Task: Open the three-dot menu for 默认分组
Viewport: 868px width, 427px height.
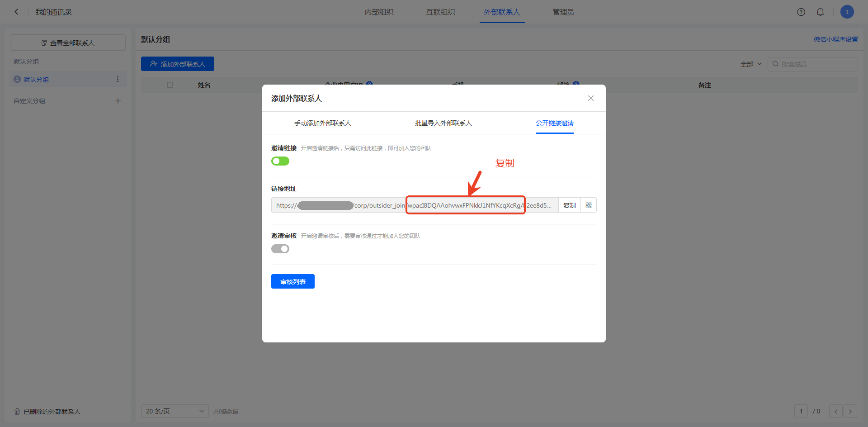Action: pos(118,79)
